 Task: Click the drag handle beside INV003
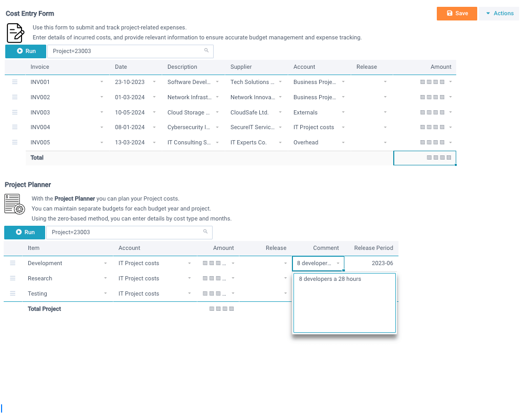tap(14, 112)
